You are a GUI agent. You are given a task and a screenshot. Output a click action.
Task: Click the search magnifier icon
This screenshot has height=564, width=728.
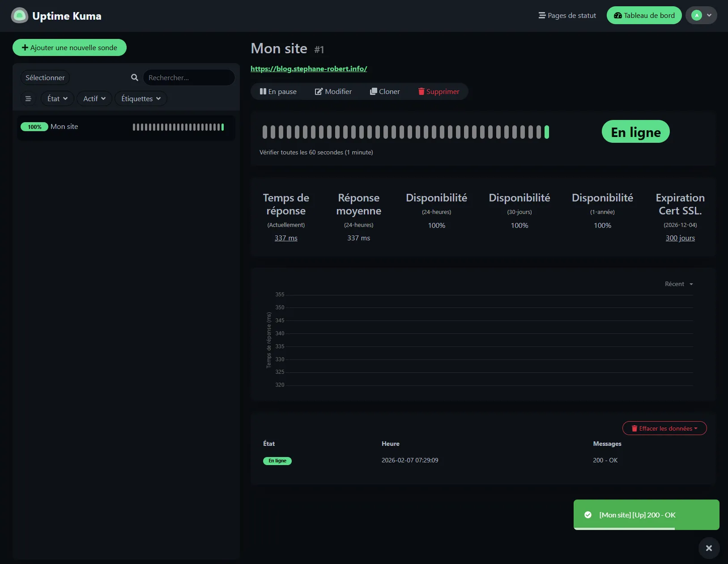click(134, 77)
